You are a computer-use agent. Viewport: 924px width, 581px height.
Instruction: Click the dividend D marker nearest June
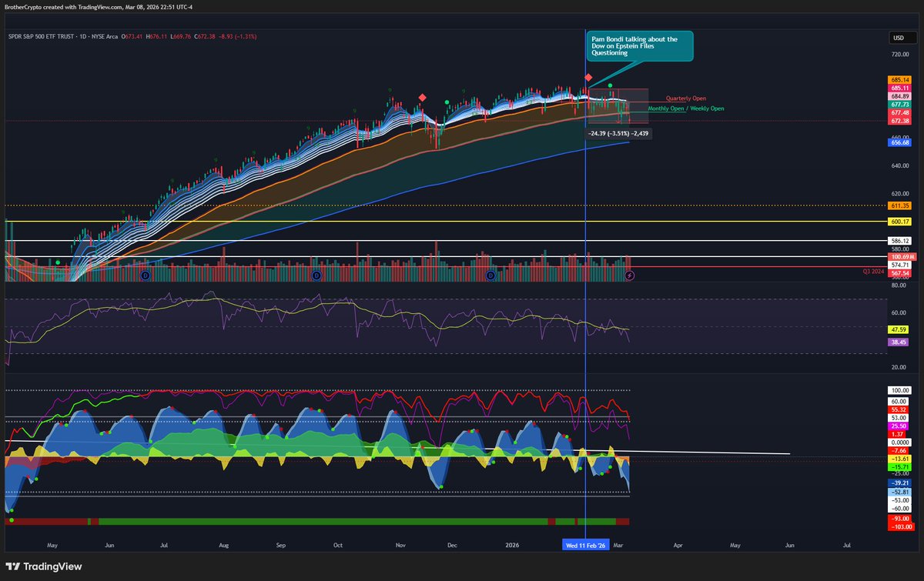coord(146,275)
